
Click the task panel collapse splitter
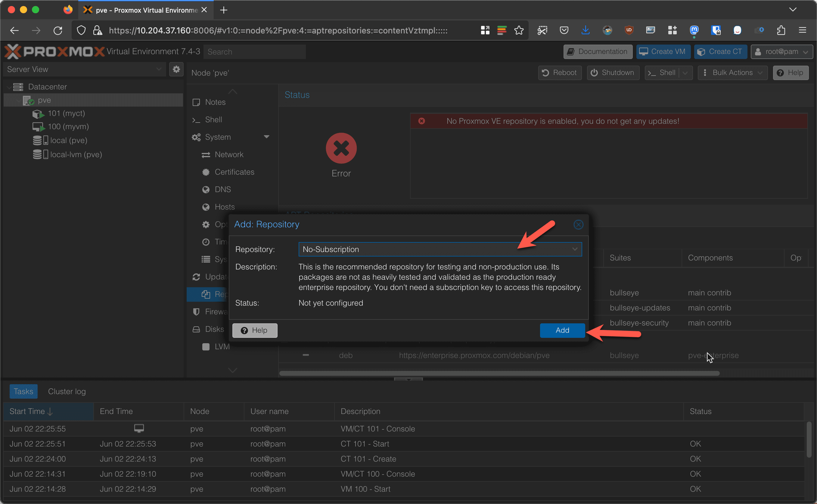point(408,379)
